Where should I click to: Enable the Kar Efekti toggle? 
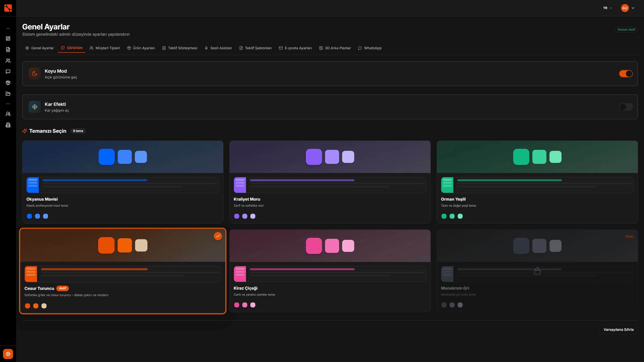coord(626,107)
